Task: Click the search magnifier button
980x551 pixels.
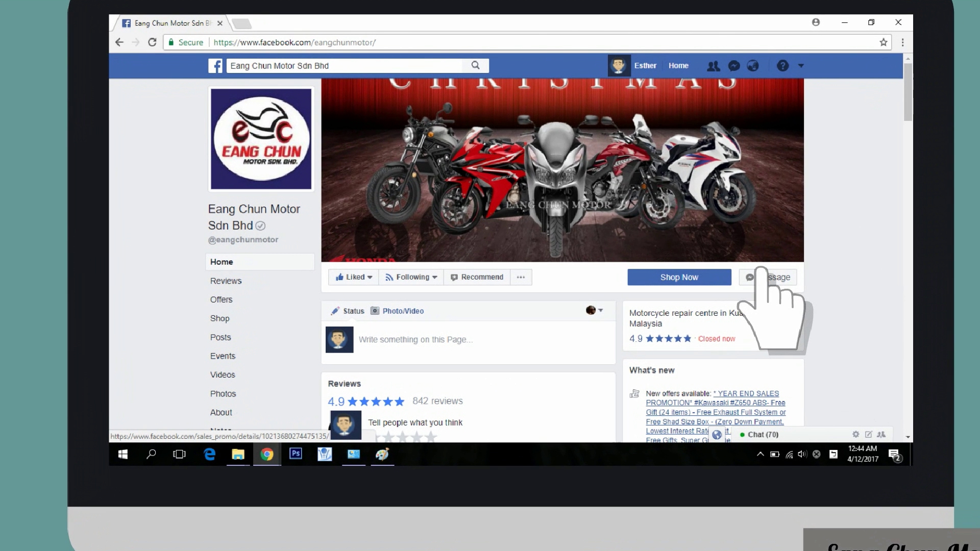Action: pos(476,65)
